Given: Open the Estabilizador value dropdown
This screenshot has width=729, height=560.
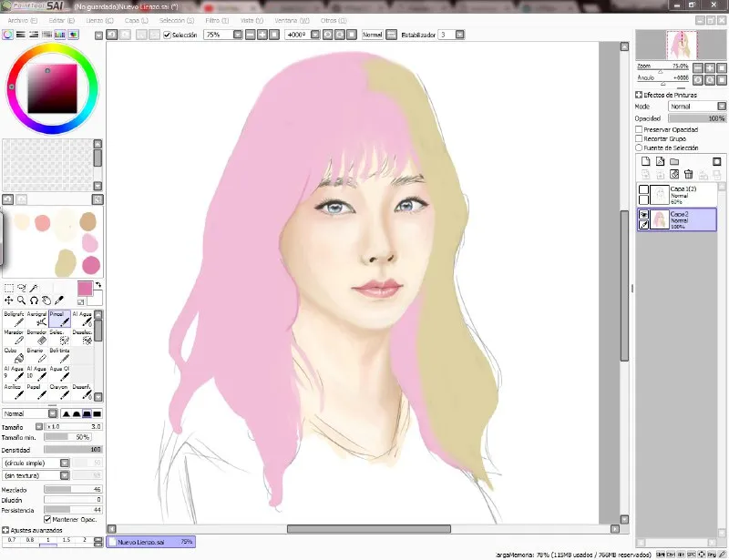Looking at the screenshot, I should click(x=460, y=35).
